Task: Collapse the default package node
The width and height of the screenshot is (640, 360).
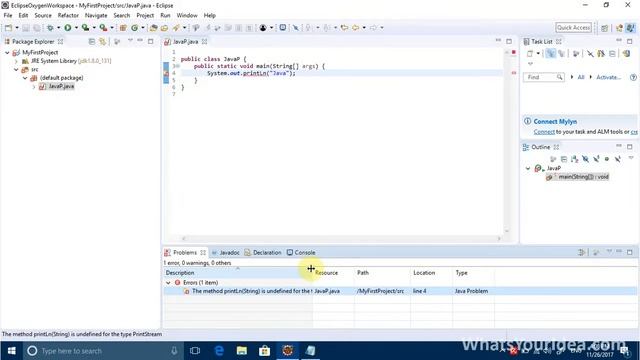Action: tap(25, 78)
